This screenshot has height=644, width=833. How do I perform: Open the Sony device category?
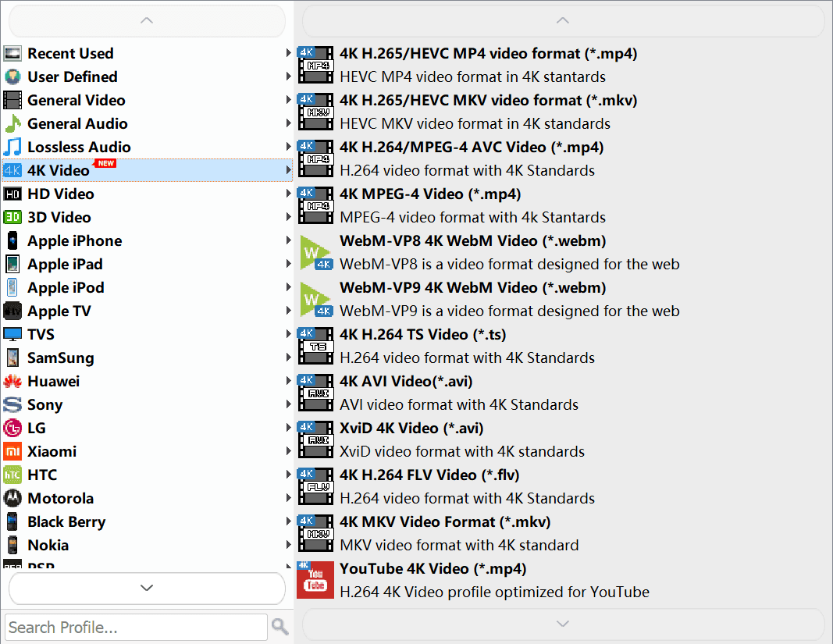(147, 404)
